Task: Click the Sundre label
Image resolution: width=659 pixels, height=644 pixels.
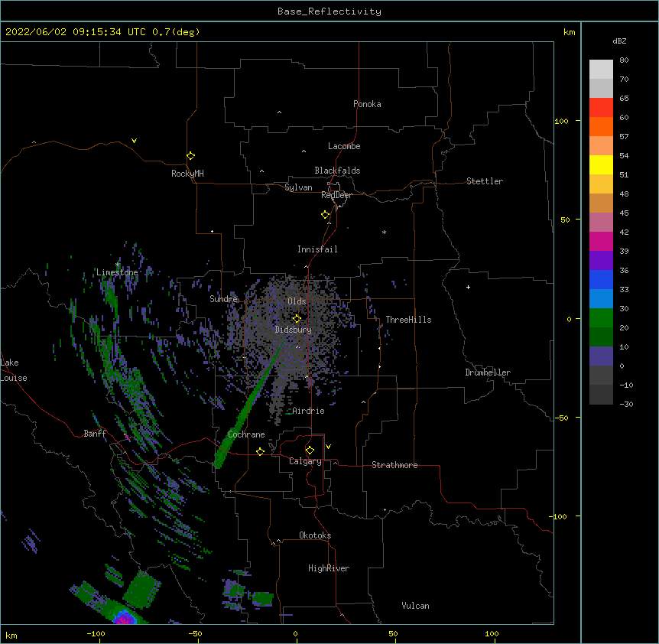Action: (223, 299)
